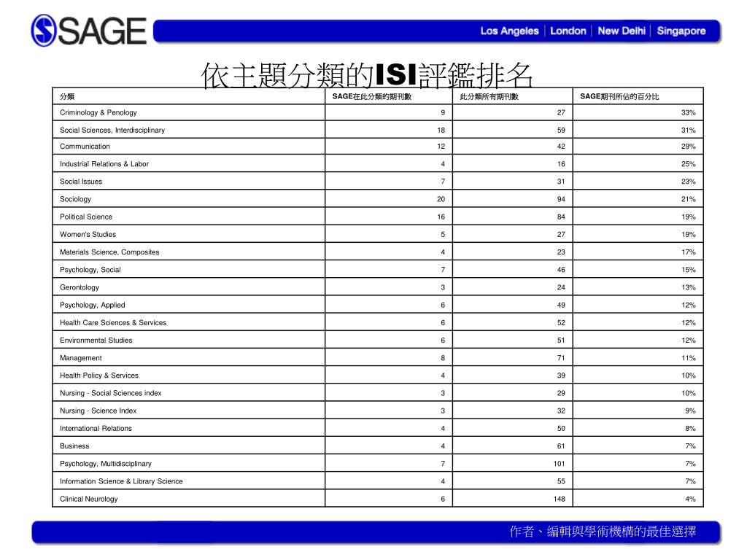Screen dimensions: 747x560
Task: Click the 84 total for Political Science
Action: [561, 217]
